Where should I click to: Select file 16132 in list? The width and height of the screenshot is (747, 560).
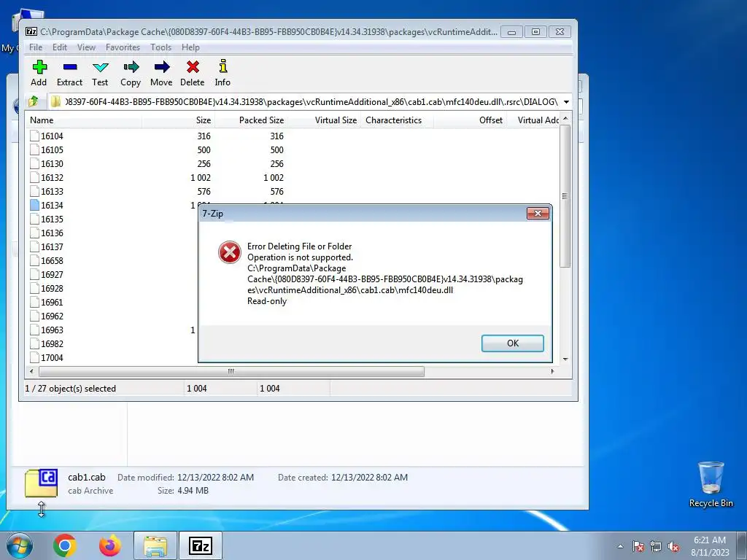(52, 178)
